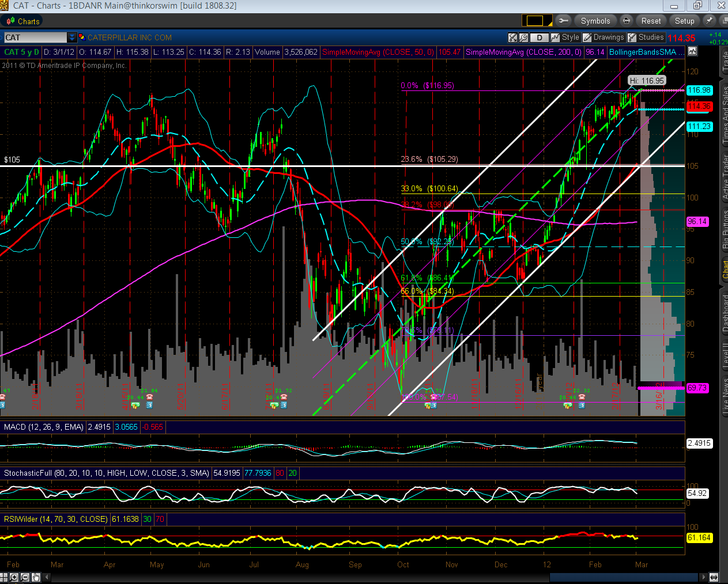Open the wrench settings button beside Symbols
The image size is (728, 584).
(564, 21)
